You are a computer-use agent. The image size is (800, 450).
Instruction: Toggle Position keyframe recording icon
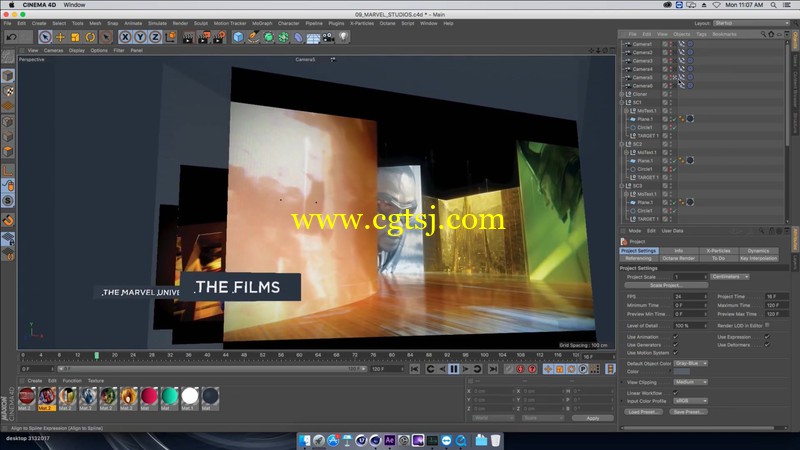pyautogui.click(x=548, y=369)
